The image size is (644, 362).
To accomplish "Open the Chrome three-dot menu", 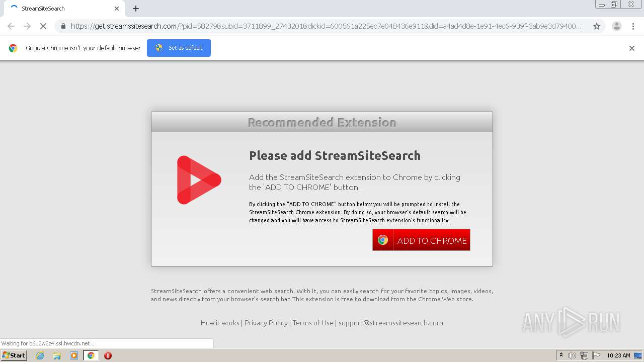I will (633, 26).
